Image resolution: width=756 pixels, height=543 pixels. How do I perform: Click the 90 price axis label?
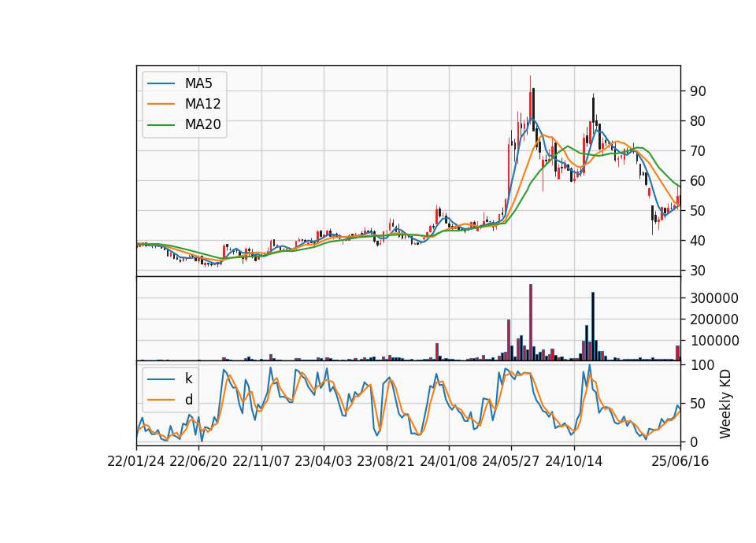pyautogui.click(x=698, y=91)
